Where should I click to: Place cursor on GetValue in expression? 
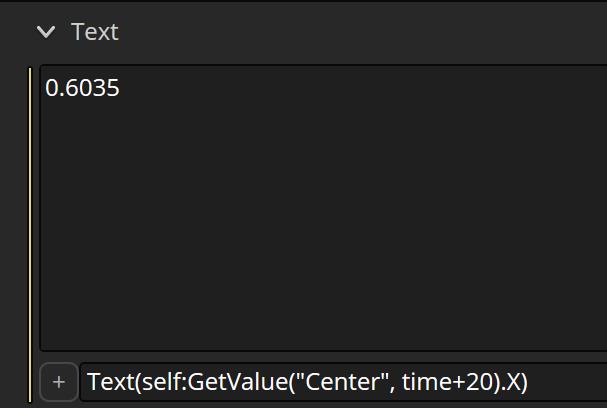238,382
